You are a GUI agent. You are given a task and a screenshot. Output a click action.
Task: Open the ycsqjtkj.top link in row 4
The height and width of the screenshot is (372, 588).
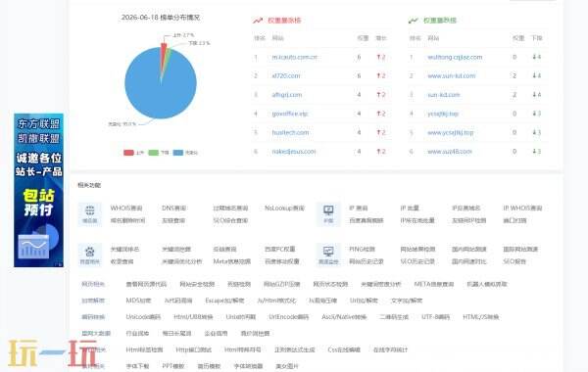443,114
